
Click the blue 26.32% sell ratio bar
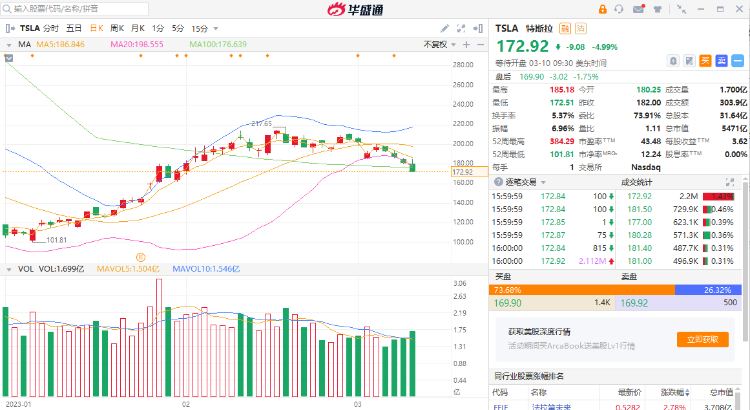point(707,290)
